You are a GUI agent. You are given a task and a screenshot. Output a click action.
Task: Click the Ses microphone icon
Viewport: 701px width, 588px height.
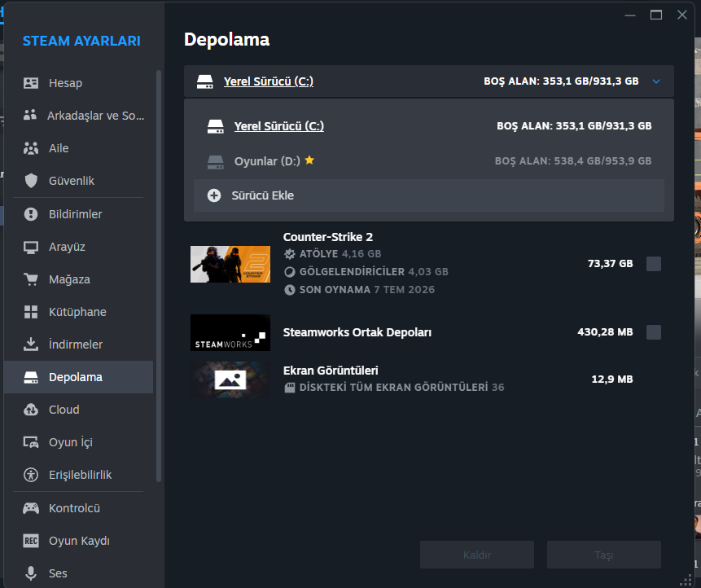[31, 573]
